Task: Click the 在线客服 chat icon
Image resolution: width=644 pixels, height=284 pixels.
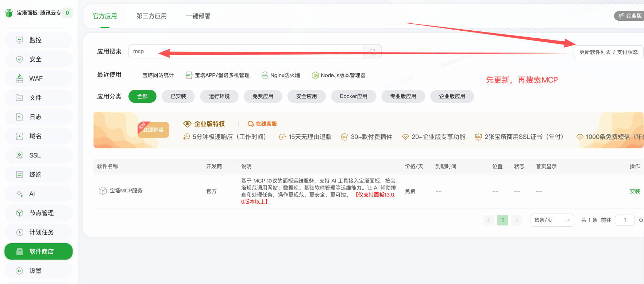Action: click(x=251, y=124)
